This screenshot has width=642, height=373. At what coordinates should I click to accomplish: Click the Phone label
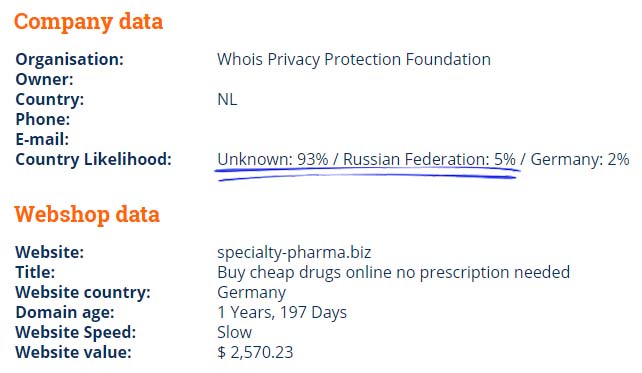[x=43, y=119]
